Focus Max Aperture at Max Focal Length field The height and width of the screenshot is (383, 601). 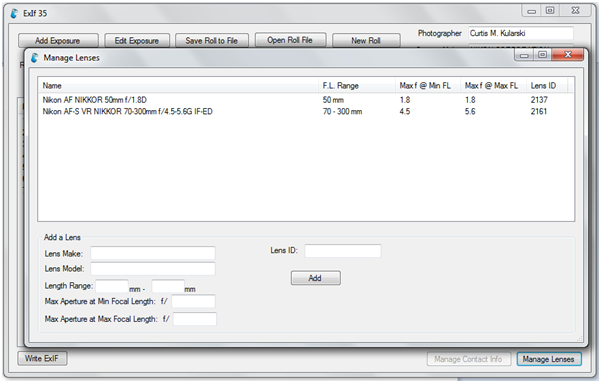click(x=194, y=319)
